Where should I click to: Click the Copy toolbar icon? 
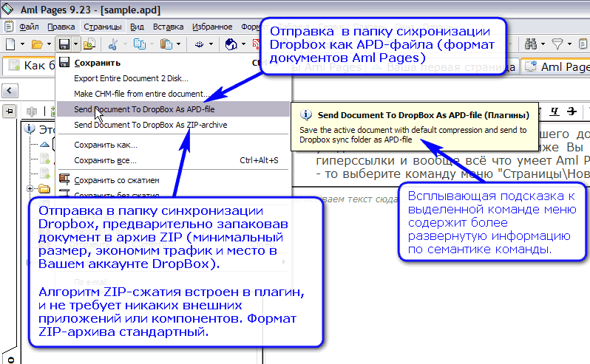click(140, 44)
